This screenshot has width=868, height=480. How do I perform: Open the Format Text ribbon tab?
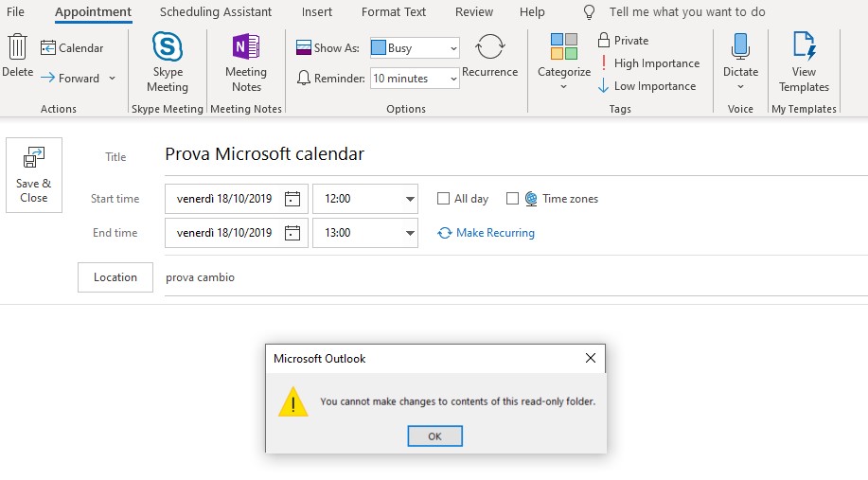(394, 12)
